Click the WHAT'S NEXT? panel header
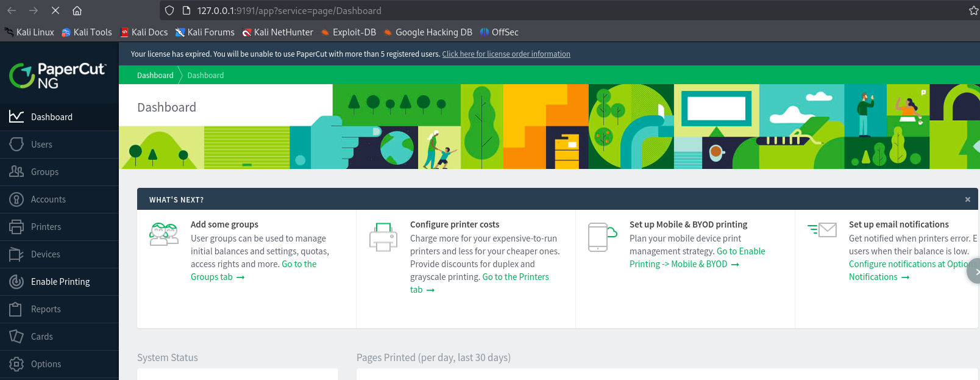Viewport: 980px width, 380px height. coord(558,199)
